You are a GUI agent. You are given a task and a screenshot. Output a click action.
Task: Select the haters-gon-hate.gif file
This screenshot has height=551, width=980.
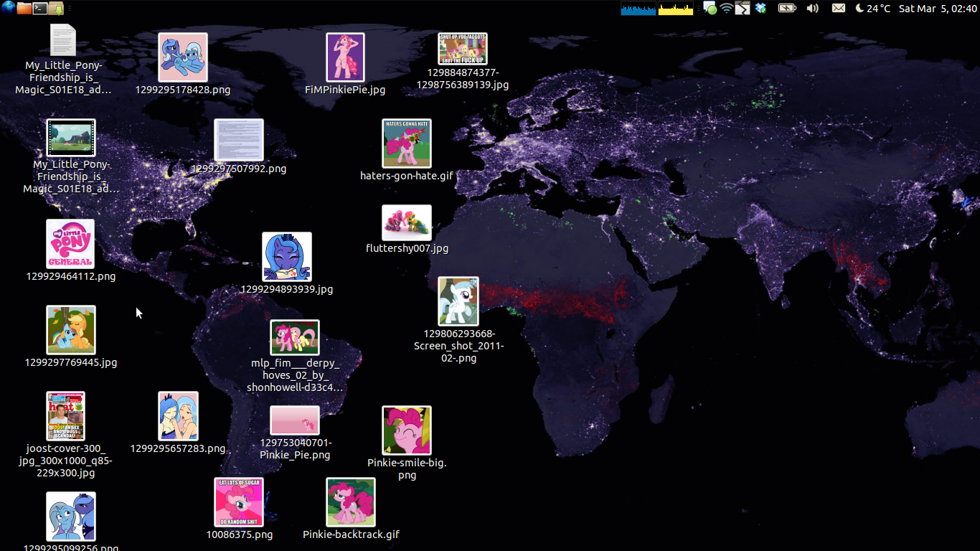(407, 143)
